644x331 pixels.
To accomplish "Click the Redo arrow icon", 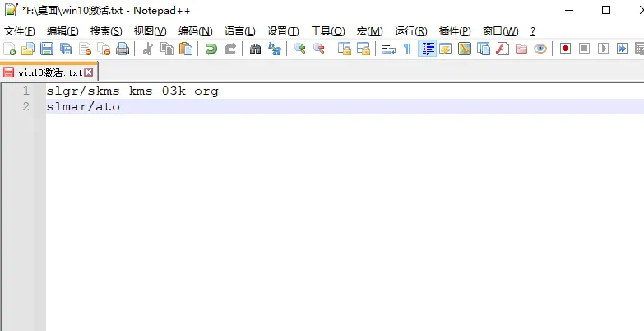I will (230, 49).
